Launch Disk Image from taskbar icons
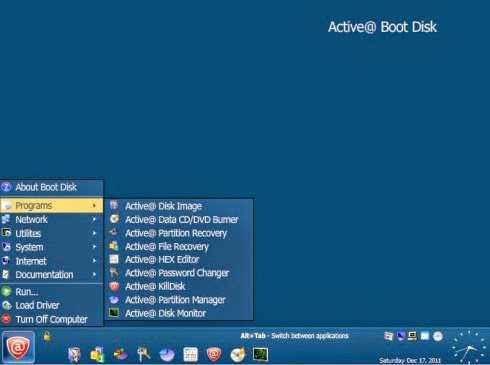Image resolution: width=490 pixels, height=365 pixels. click(x=74, y=354)
